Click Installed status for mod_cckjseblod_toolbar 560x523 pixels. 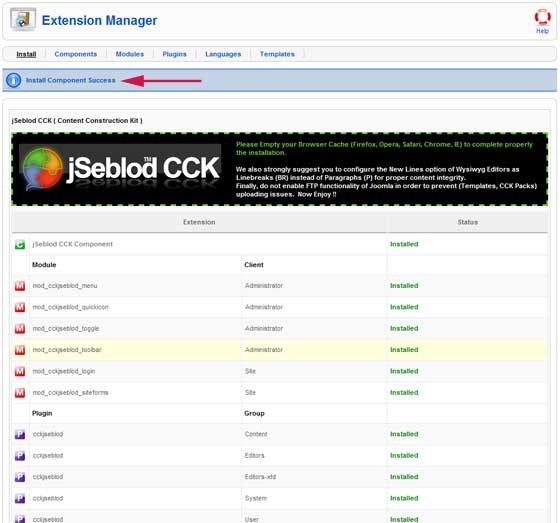click(404, 350)
